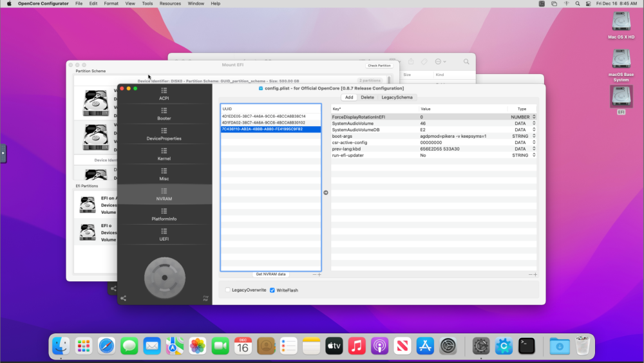Click the circular dial control in sidebar

click(165, 278)
